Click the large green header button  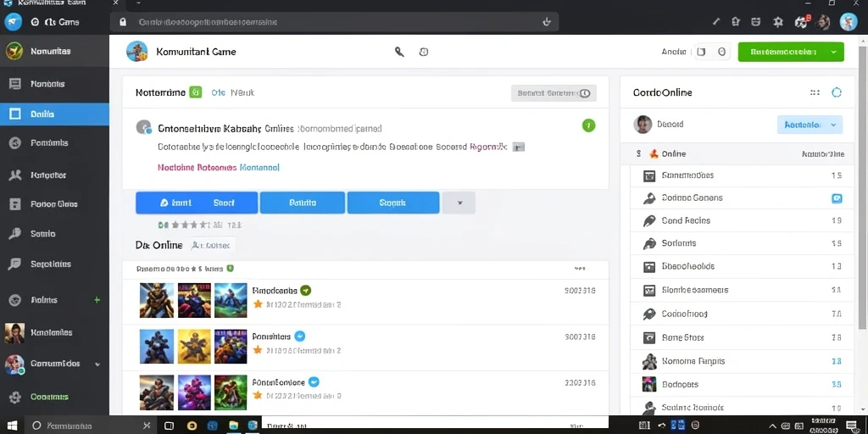[791, 52]
